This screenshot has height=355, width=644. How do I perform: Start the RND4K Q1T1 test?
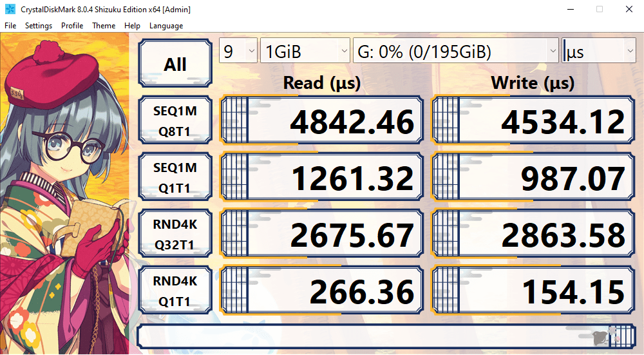coord(175,290)
